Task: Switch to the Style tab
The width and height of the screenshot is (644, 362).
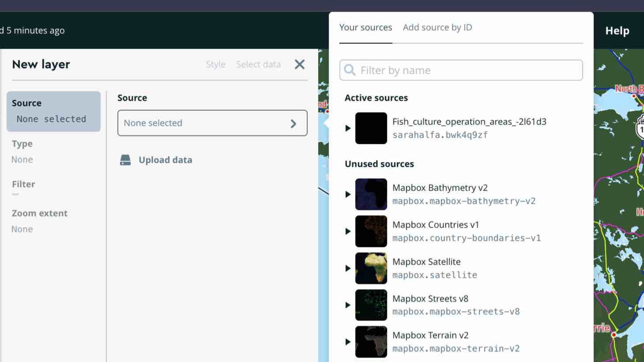Action: [x=215, y=64]
